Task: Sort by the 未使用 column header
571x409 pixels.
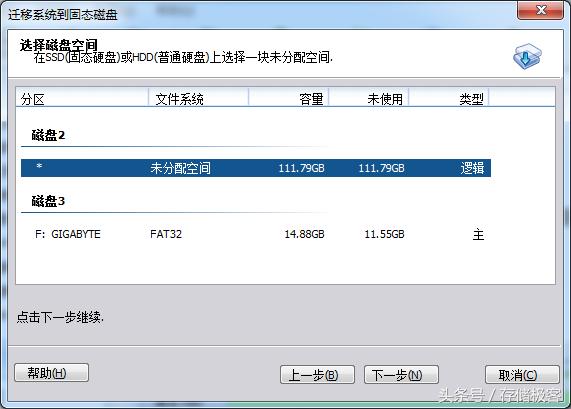Action: coord(369,98)
